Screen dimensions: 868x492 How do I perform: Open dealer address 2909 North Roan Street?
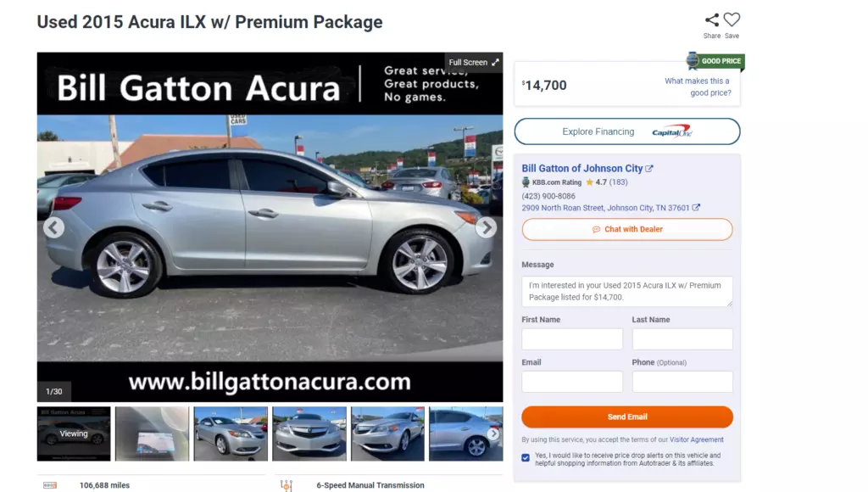pos(605,208)
